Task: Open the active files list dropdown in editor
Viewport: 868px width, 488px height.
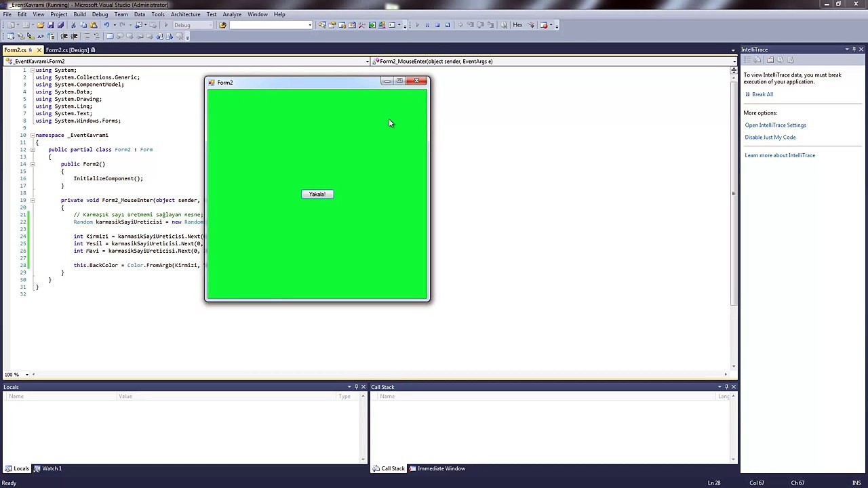Action: click(x=733, y=50)
